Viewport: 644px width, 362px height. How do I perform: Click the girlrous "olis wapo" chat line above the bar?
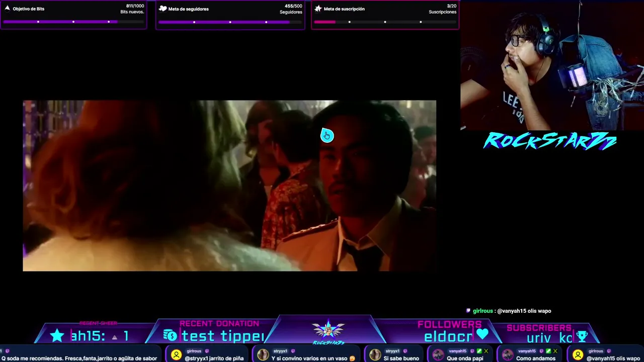coord(512,311)
